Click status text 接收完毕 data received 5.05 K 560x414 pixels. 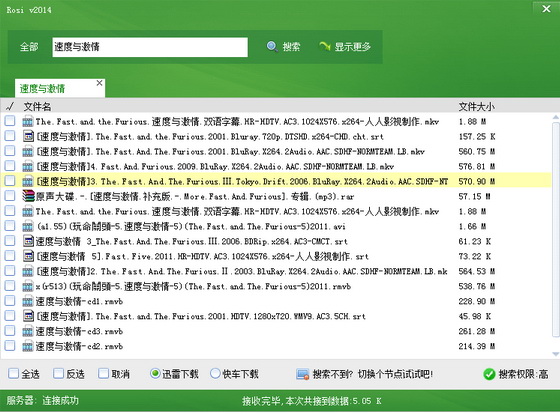coord(312,401)
